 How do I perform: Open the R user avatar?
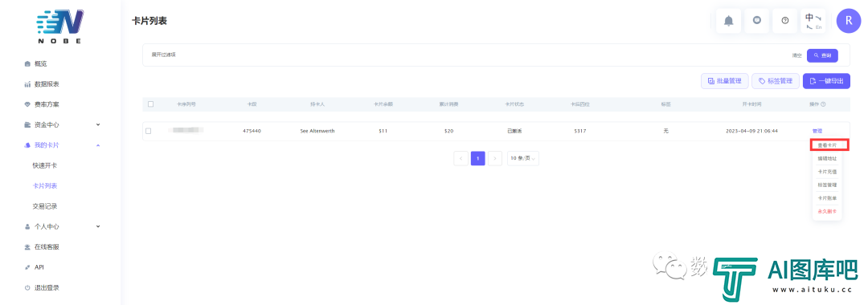pyautogui.click(x=849, y=21)
